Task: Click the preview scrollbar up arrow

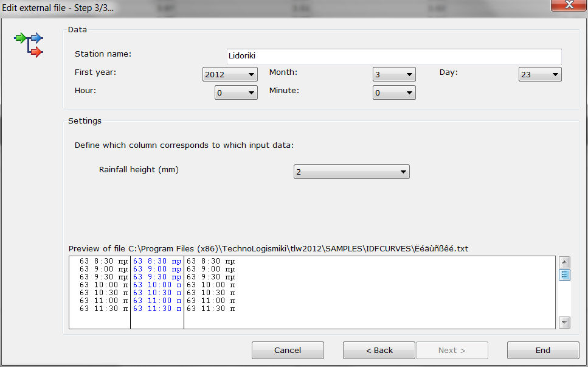Action: click(564, 262)
